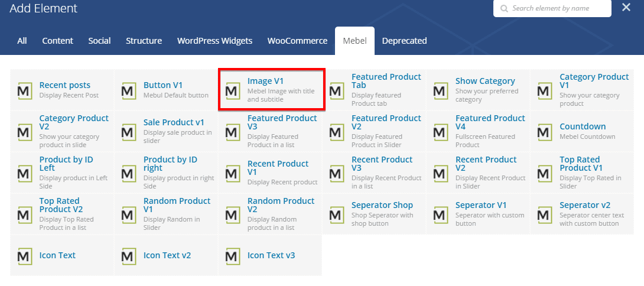Choose the Product by ID Left element
644x286 pixels.
click(66, 164)
